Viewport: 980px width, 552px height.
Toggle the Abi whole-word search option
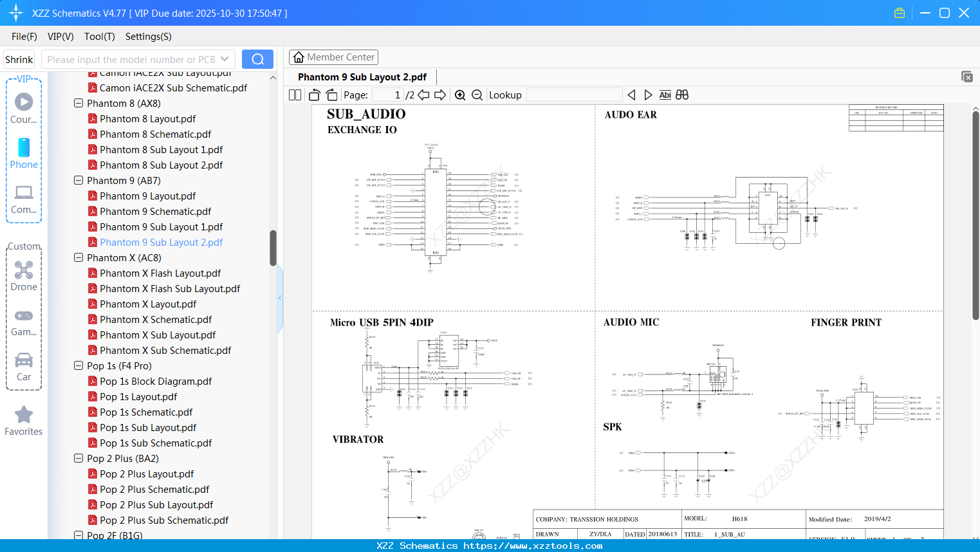click(x=665, y=95)
